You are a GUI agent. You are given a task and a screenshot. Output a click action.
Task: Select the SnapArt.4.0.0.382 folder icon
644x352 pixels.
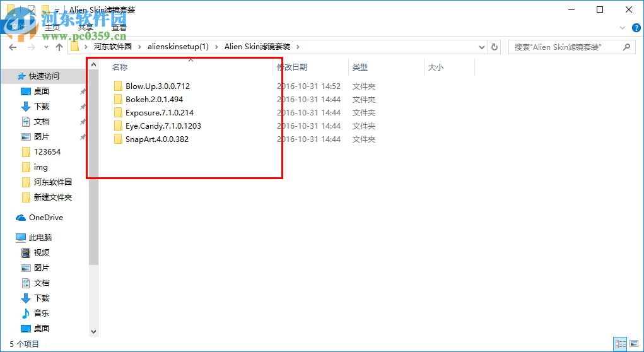[119, 139]
